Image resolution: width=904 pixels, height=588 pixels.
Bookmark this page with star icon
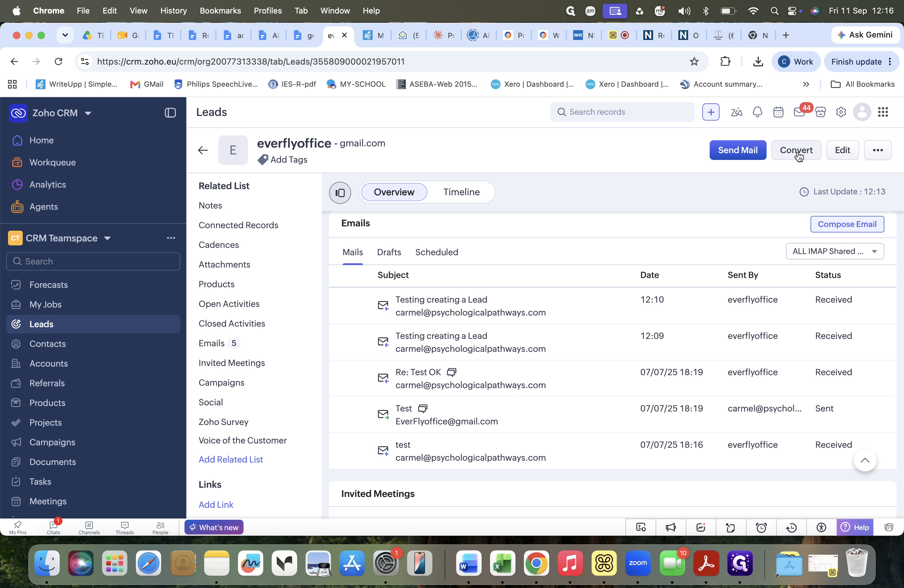point(694,62)
